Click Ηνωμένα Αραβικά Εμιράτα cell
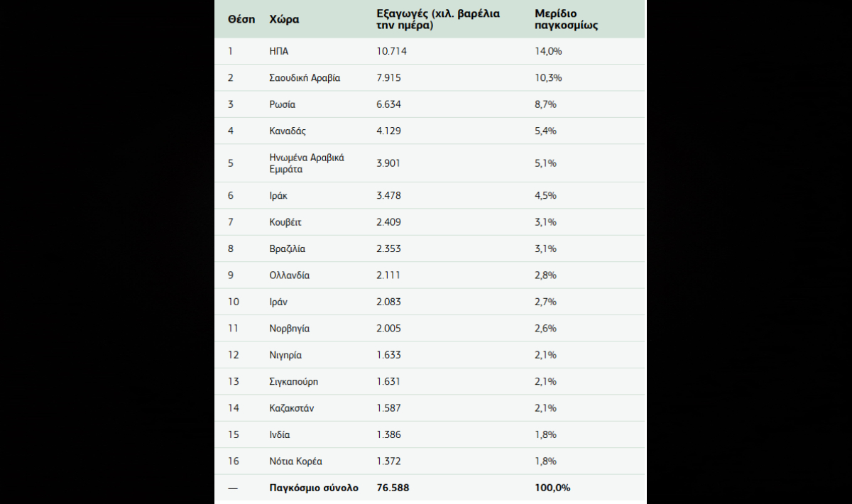Image resolution: width=852 pixels, height=504 pixels. click(x=307, y=163)
